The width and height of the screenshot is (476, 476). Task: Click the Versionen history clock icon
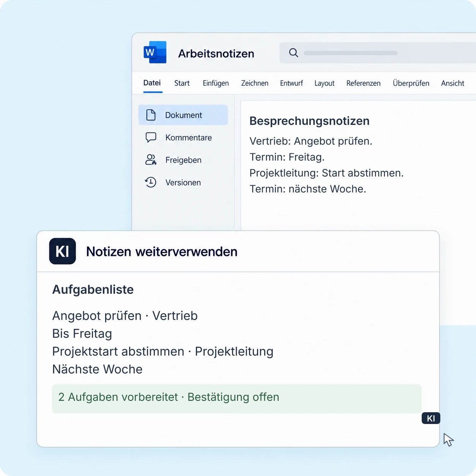tap(151, 182)
